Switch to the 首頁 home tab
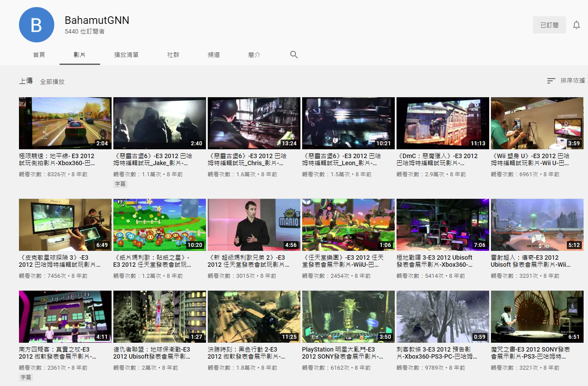This screenshot has height=386, width=588. click(39, 55)
